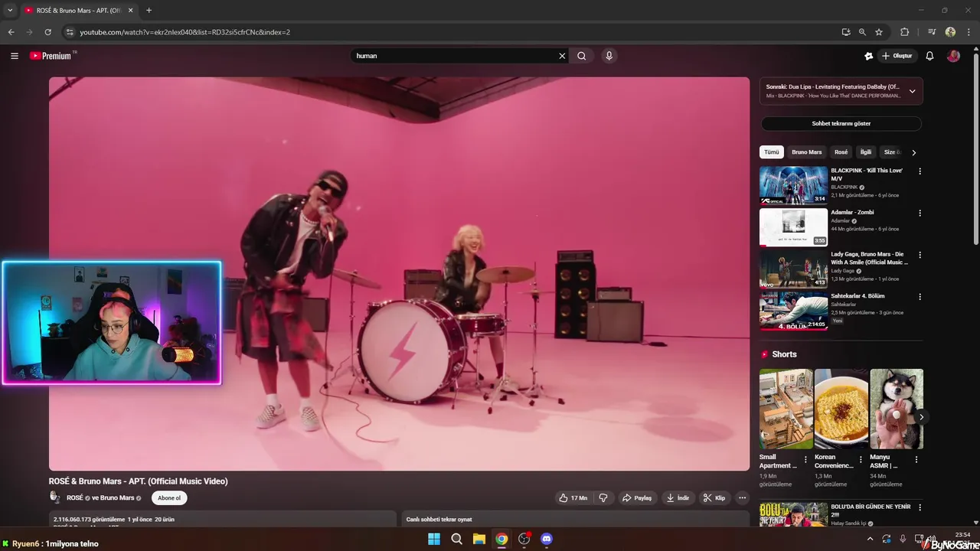Image resolution: width=980 pixels, height=551 pixels.
Task: Open Adamlar - Zombi video thumbnail
Action: [x=793, y=227]
